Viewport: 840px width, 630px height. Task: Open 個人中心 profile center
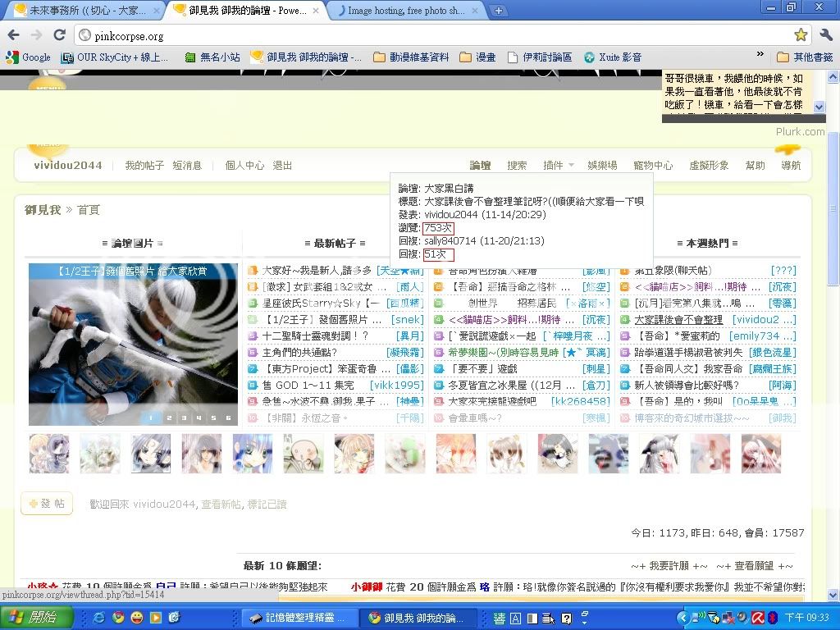[x=244, y=165]
